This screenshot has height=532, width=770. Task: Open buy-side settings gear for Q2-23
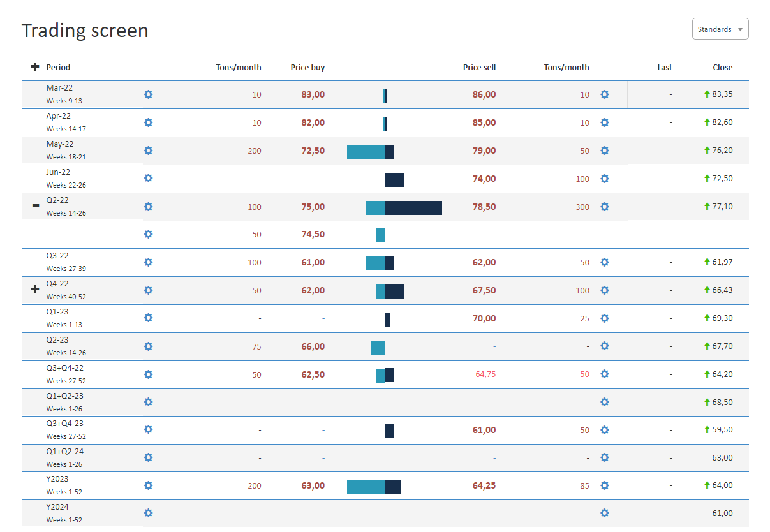148,346
